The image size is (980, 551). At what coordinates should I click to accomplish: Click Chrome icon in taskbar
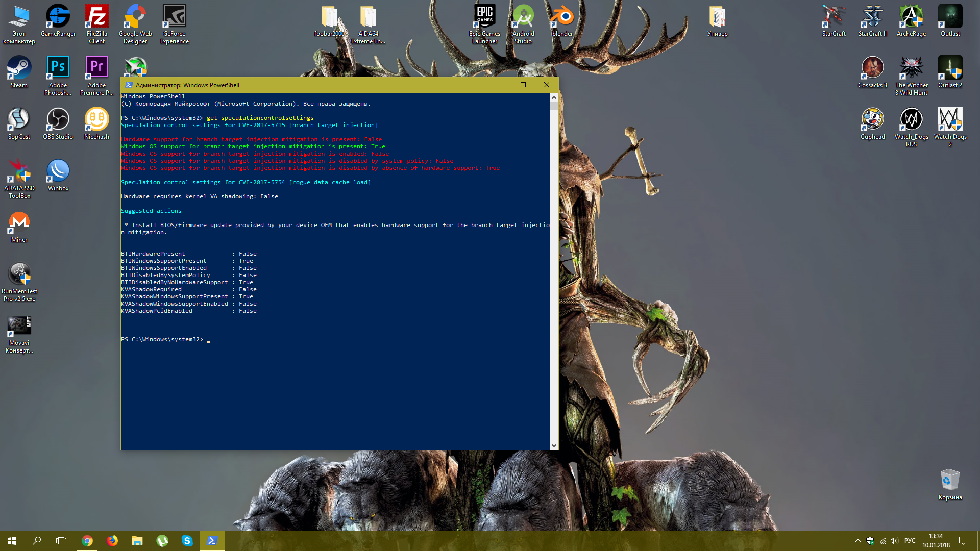tap(87, 541)
